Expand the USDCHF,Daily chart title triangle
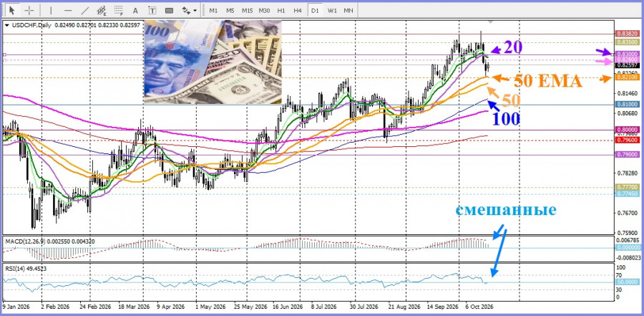The height and width of the screenshot is (316, 644). (x=6, y=25)
